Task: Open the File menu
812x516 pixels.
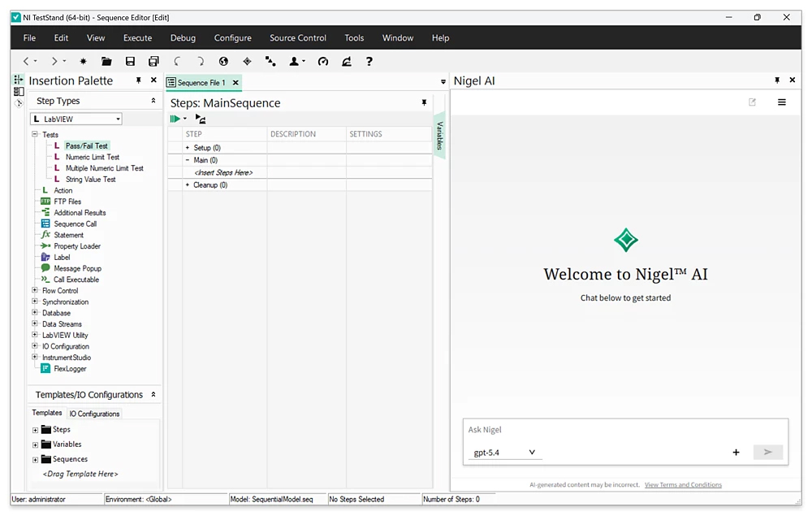Action: coord(29,38)
